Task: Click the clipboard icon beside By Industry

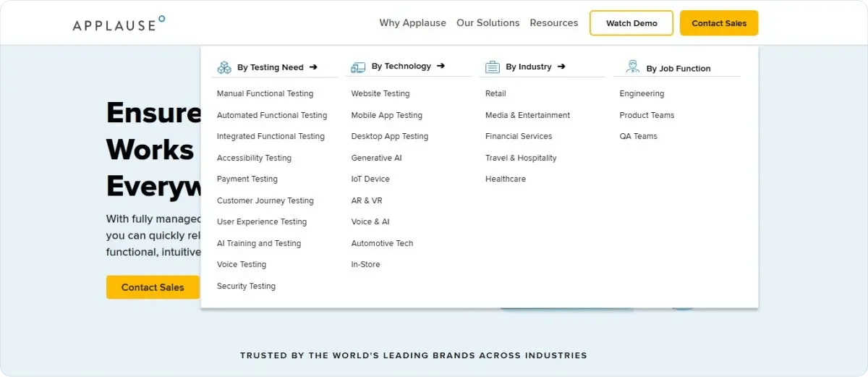Action: point(493,67)
